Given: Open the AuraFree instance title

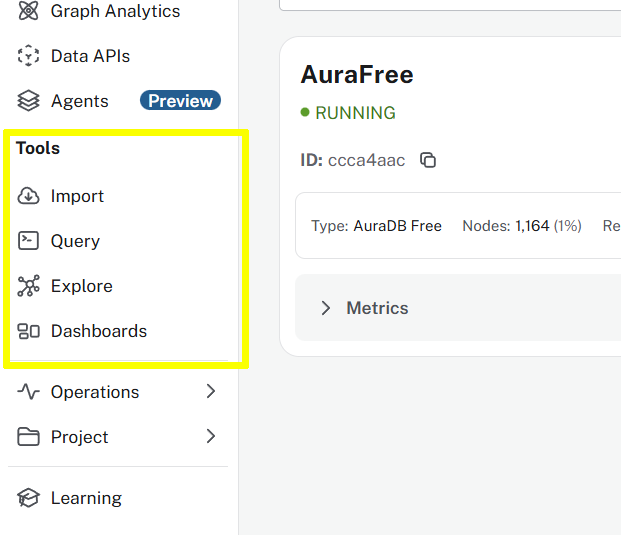Looking at the screenshot, I should click(357, 75).
